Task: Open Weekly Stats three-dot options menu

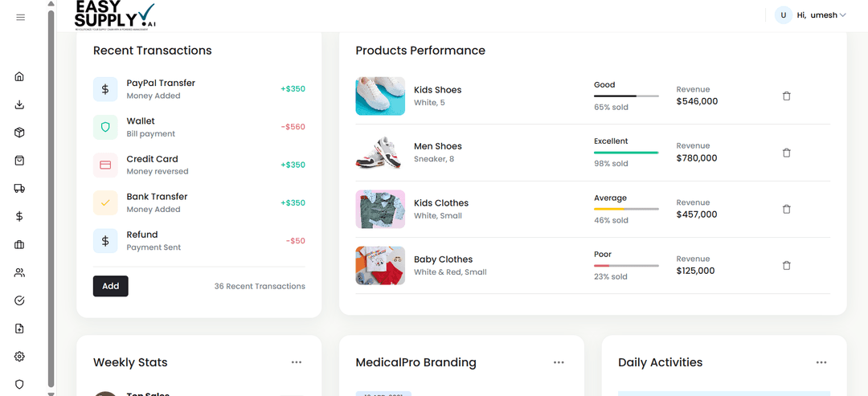Action: (297, 362)
